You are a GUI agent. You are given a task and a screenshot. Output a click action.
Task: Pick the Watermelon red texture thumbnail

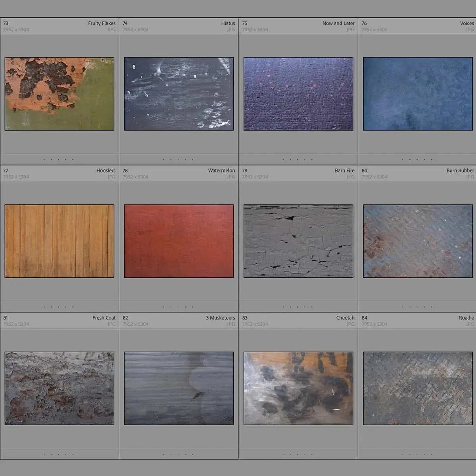point(179,241)
